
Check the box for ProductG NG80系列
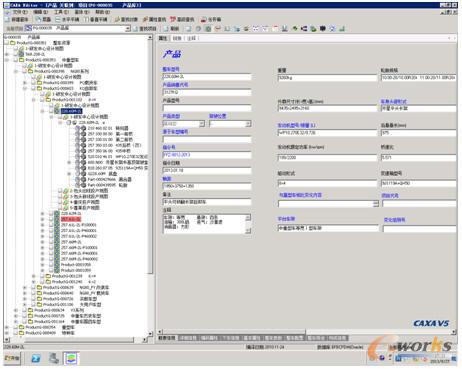tap(25, 71)
